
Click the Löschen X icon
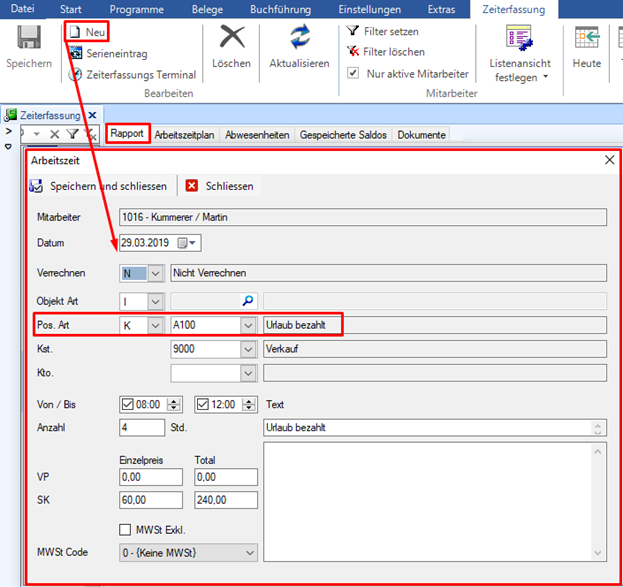click(x=232, y=37)
